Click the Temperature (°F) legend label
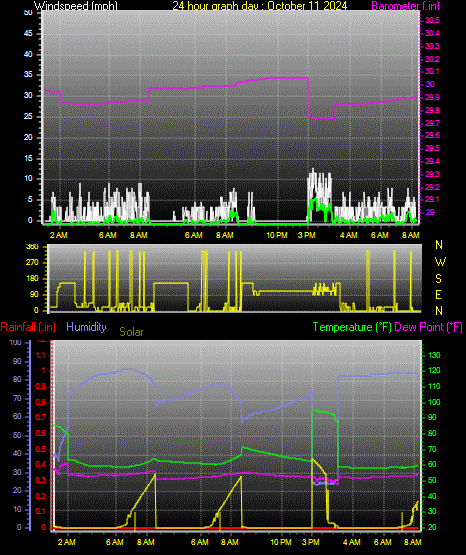This screenshot has height=555, width=466. click(352, 327)
